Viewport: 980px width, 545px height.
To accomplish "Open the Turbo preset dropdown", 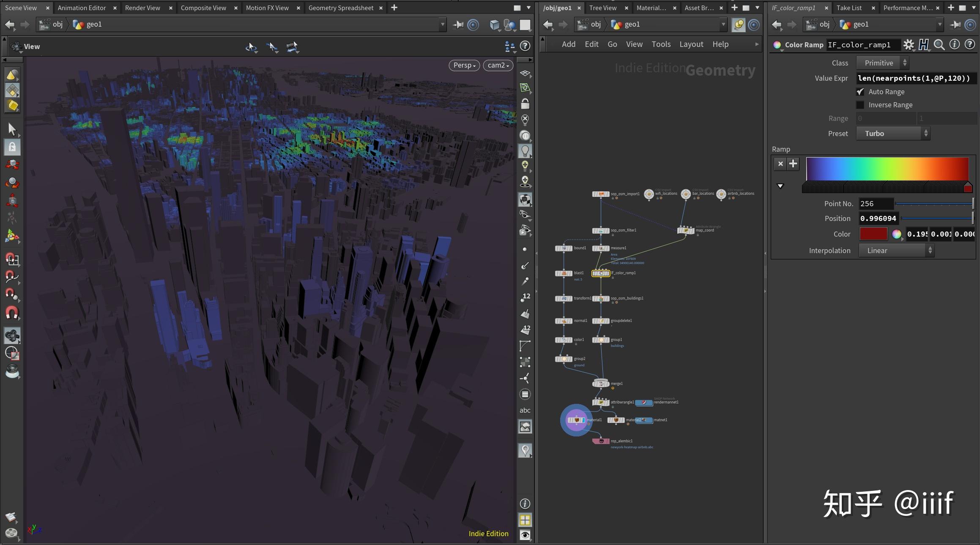I will pyautogui.click(x=893, y=133).
